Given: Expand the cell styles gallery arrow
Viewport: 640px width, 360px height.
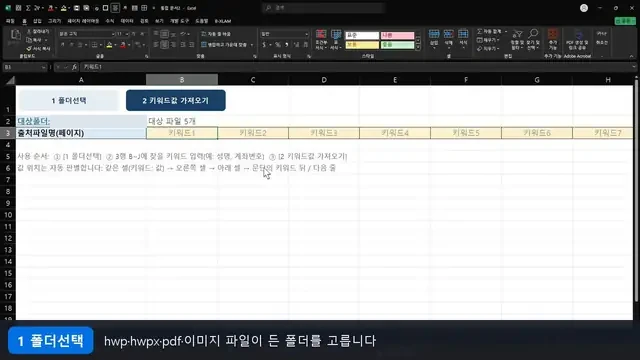Looking at the screenshot, I should tap(418, 47).
